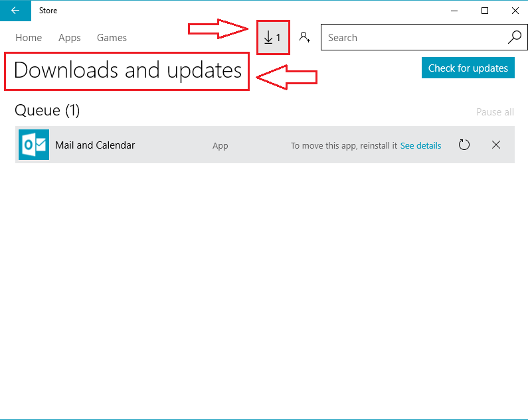Image resolution: width=528 pixels, height=420 pixels.
Task: Click the Queue (1) heading
Action: (x=47, y=110)
